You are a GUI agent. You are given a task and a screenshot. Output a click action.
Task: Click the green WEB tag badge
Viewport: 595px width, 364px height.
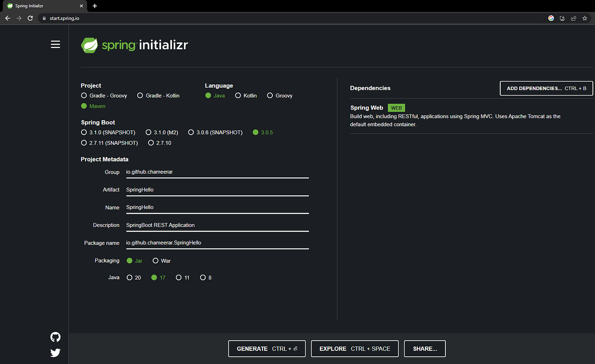(x=397, y=108)
